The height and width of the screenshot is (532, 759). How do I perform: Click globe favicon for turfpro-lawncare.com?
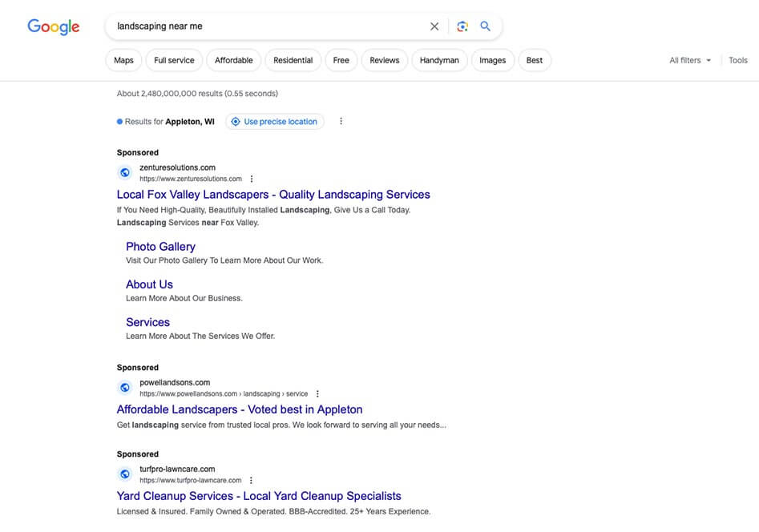click(x=125, y=474)
